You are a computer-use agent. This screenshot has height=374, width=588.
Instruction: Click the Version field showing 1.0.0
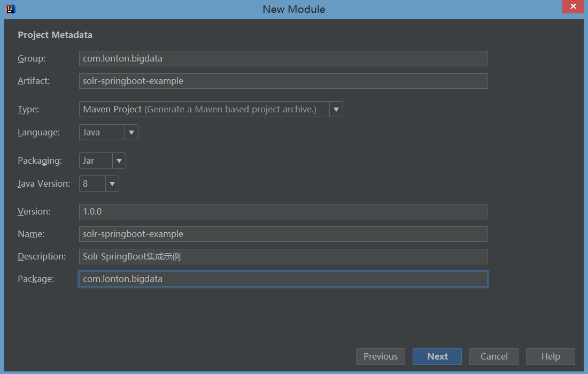[x=283, y=212]
